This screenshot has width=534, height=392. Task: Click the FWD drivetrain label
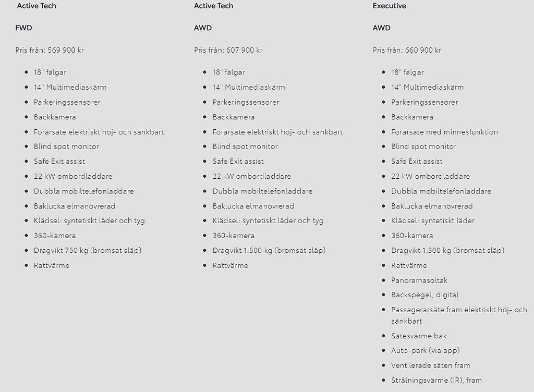click(23, 28)
